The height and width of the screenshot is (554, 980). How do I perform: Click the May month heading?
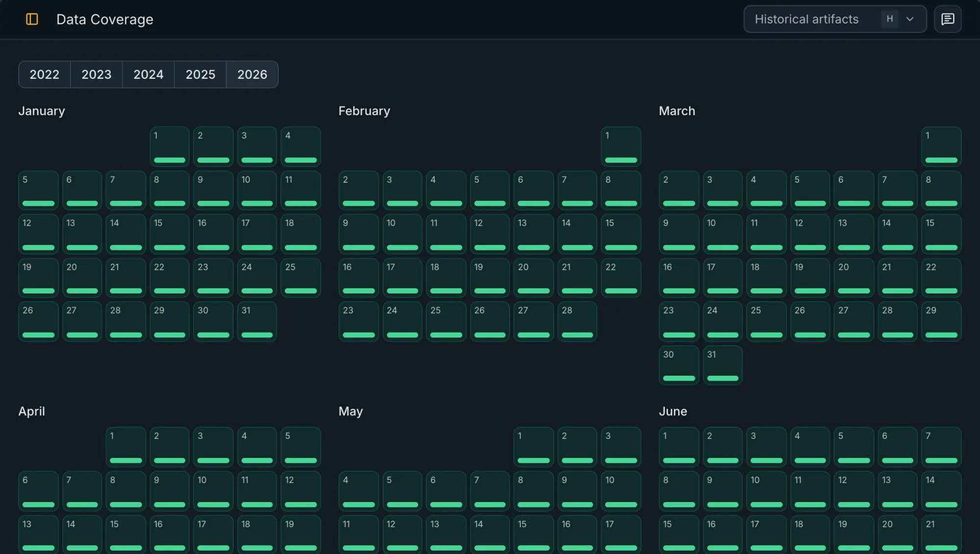coord(351,411)
